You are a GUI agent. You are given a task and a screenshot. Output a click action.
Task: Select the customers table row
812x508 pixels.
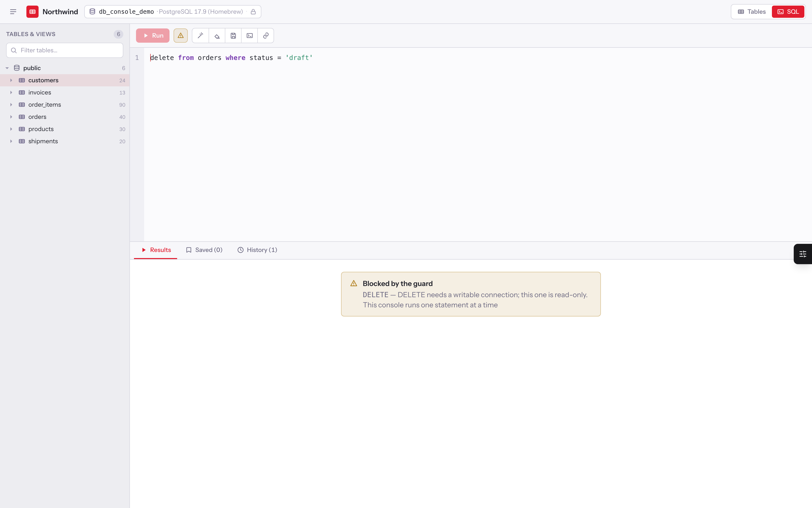[65, 80]
